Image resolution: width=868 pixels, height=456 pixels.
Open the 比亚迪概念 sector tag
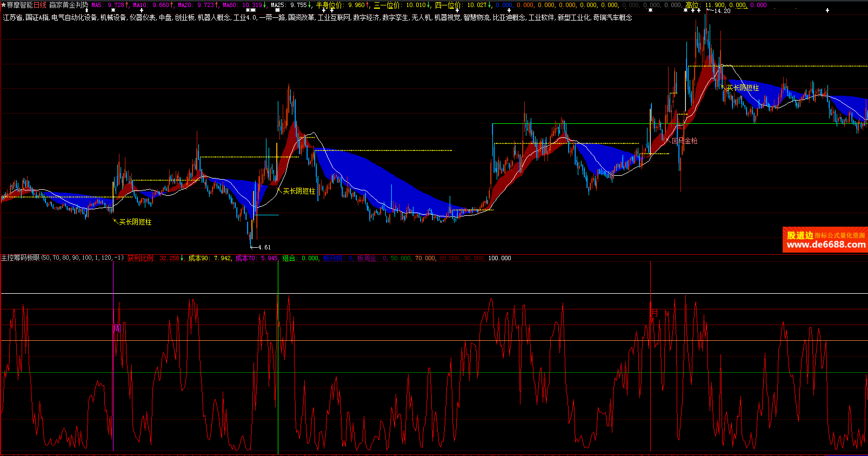point(509,17)
